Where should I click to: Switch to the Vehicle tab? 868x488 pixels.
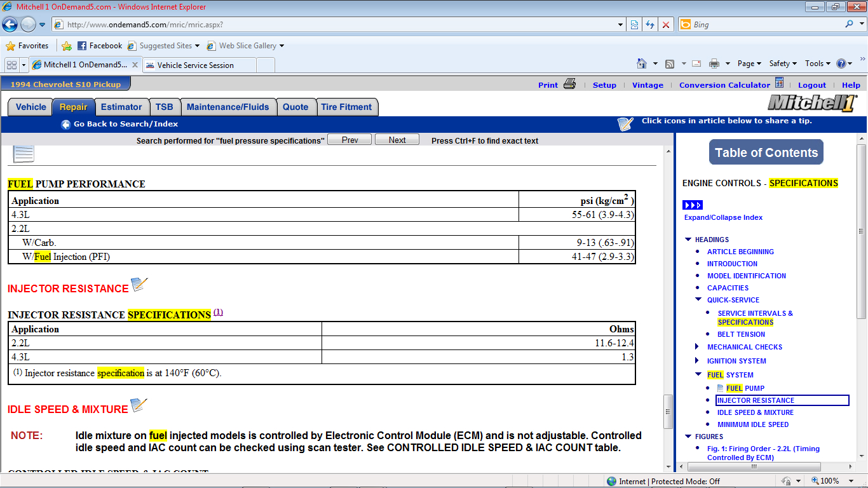(x=31, y=107)
